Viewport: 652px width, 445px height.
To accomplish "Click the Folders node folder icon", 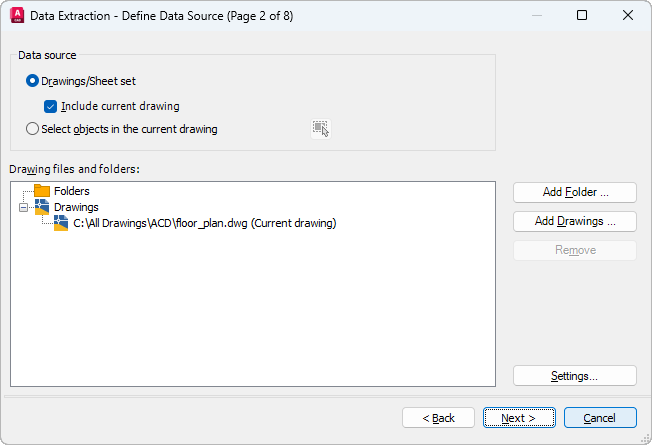I will (42, 191).
